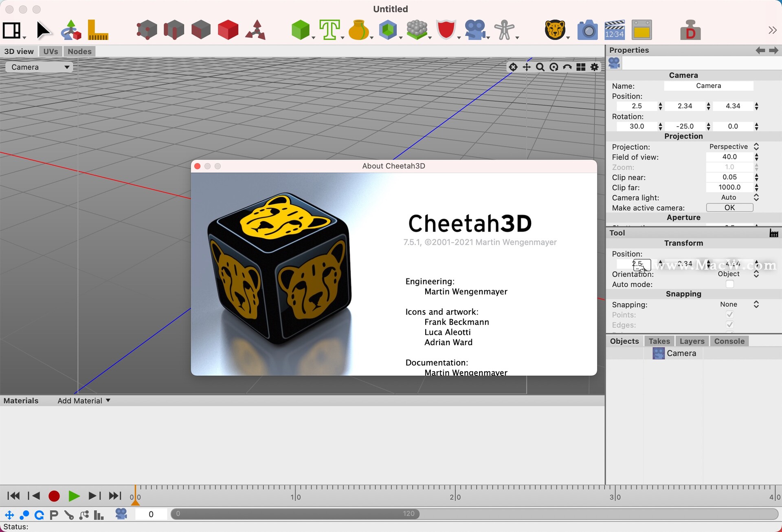The width and height of the screenshot is (782, 532).
Task: Open the Takes tab
Action: pos(659,341)
